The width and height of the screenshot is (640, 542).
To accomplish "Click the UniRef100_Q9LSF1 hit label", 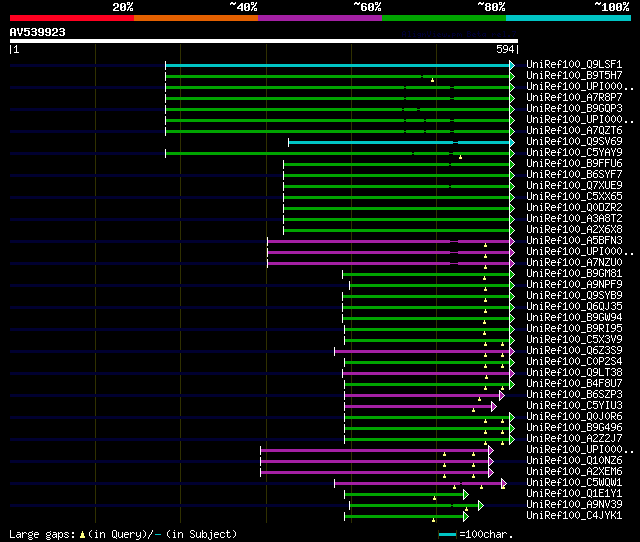I will [574, 64].
